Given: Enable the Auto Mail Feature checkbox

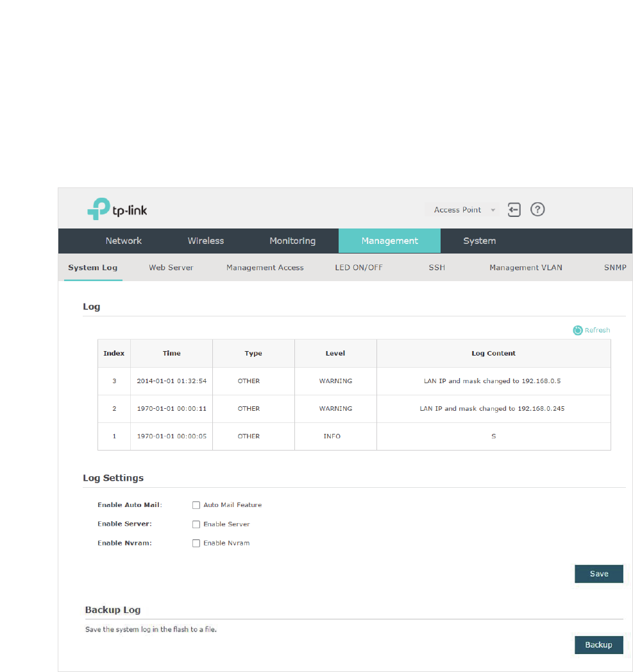Looking at the screenshot, I should 196,505.
